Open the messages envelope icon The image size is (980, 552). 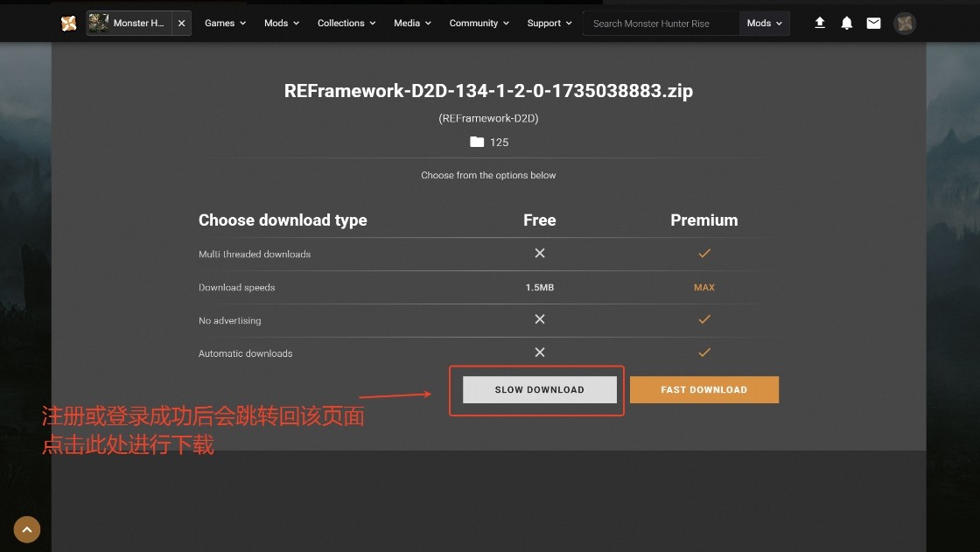point(873,24)
